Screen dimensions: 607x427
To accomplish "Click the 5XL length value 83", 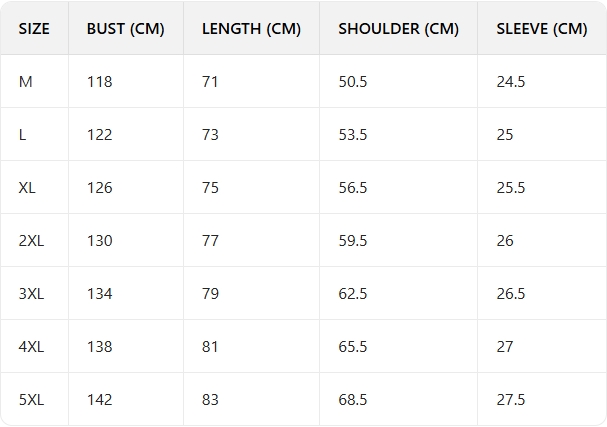I will click(x=210, y=400).
